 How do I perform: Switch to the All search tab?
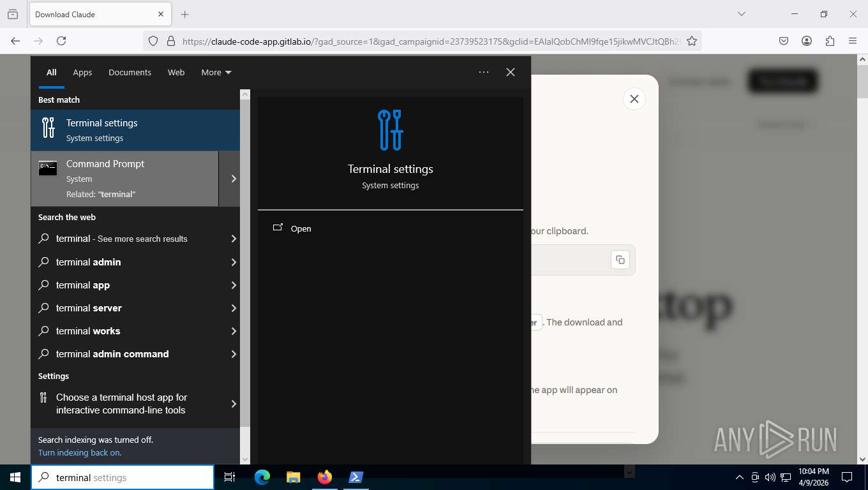[x=51, y=72]
